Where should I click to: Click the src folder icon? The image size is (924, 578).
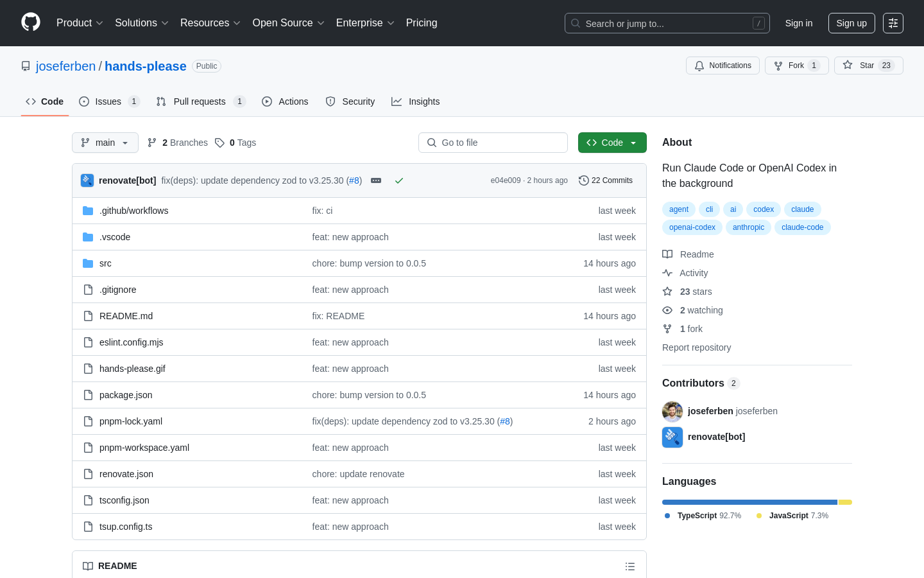[88, 263]
